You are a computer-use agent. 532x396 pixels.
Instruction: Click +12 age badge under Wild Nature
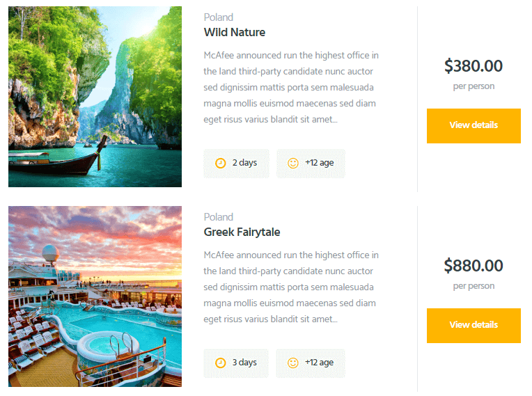pyautogui.click(x=311, y=164)
